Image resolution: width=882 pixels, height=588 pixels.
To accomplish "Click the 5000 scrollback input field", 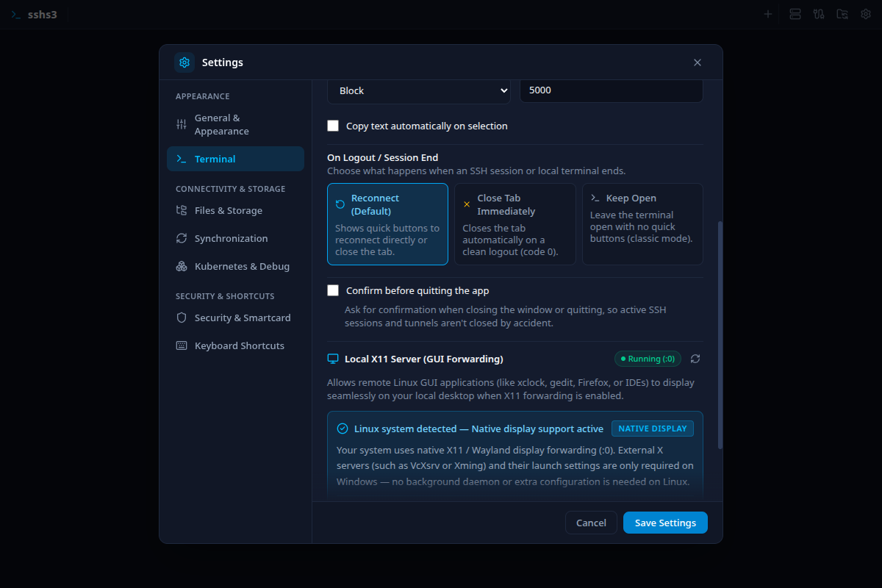I will [x=612, y=90].
